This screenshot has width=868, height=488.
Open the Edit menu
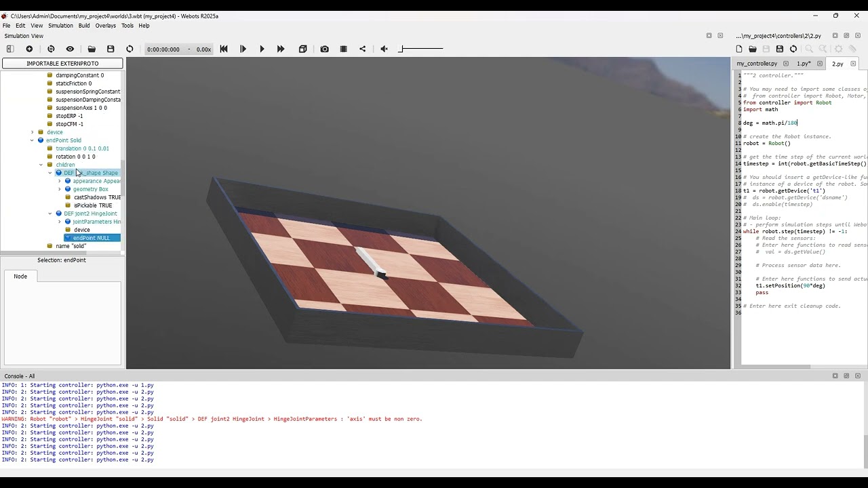[x=20, y=26]
